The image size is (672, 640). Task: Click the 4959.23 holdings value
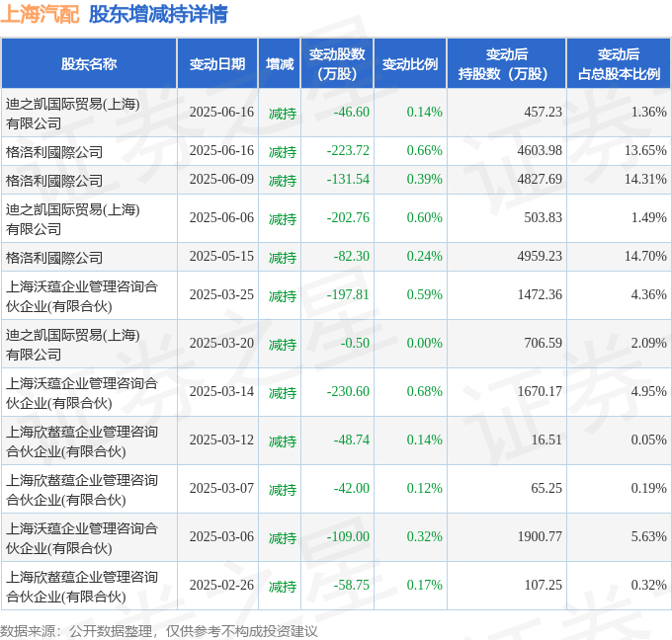click(540, 256)
